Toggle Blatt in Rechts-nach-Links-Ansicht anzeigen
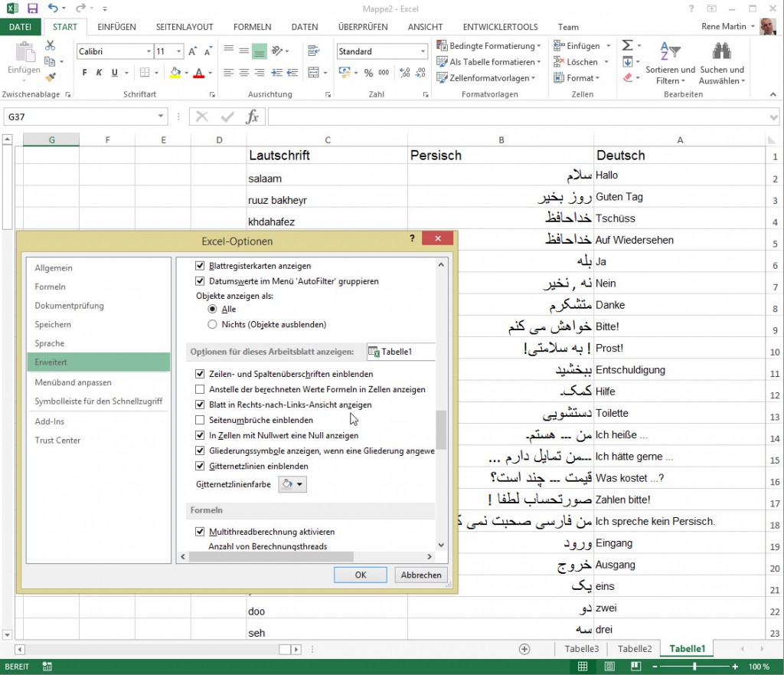 200,405
